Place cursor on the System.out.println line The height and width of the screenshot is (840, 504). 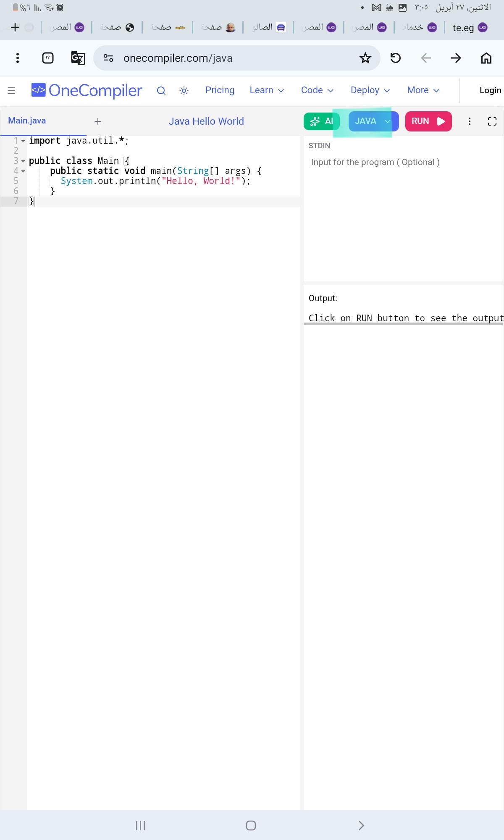click(x=155, y=181)
